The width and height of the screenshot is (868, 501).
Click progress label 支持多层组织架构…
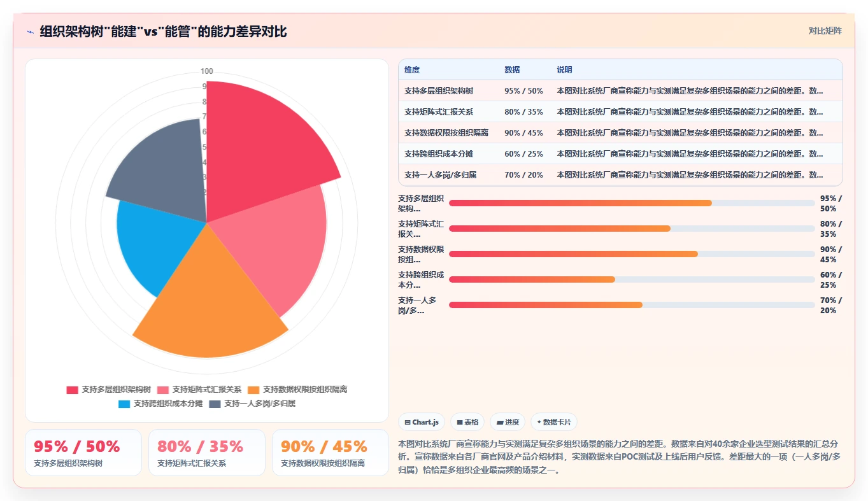tap(421, 204)
